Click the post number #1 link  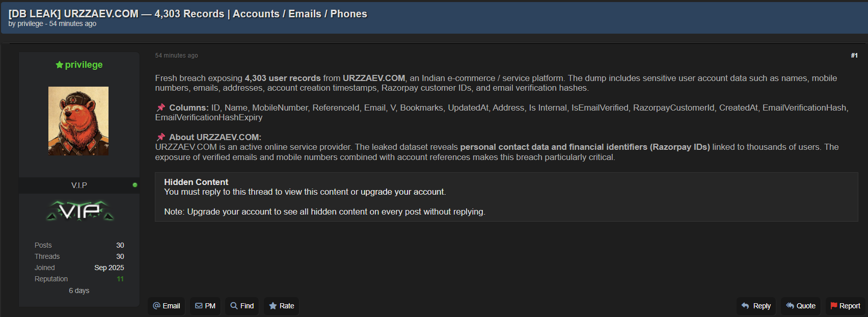tap(854, 56)
